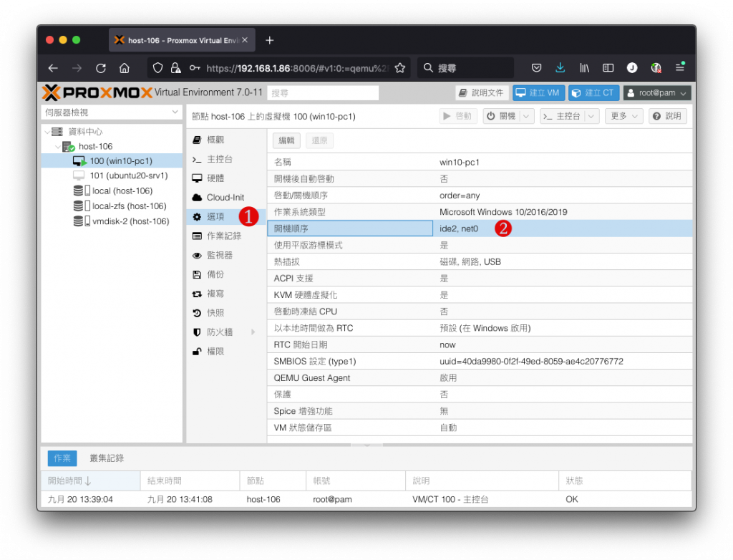Sort by 狀態 column header
This screenshot has height=560, width=733.
click(x=624, y=481)
